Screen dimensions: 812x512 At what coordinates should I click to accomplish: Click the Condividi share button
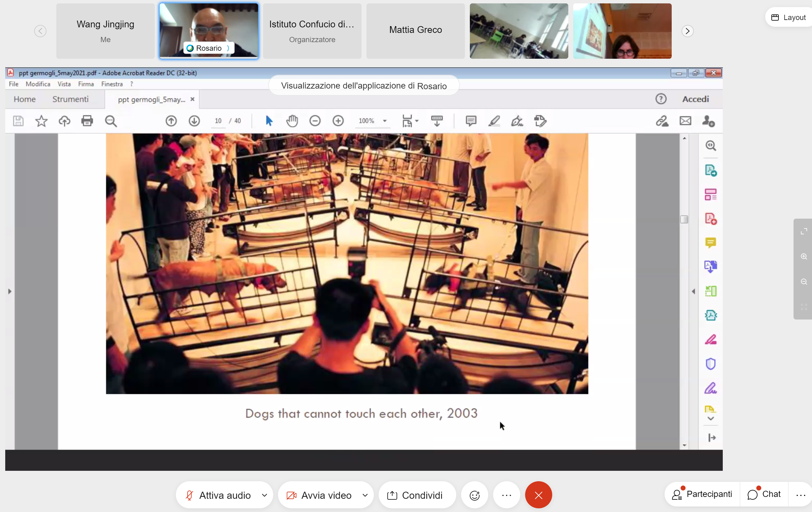(x=417, y=495)
